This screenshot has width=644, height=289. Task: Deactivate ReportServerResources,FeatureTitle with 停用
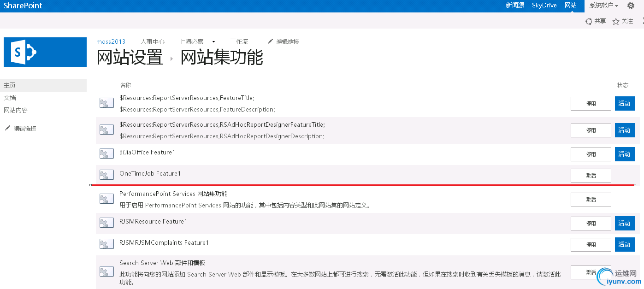coord(591,104)
